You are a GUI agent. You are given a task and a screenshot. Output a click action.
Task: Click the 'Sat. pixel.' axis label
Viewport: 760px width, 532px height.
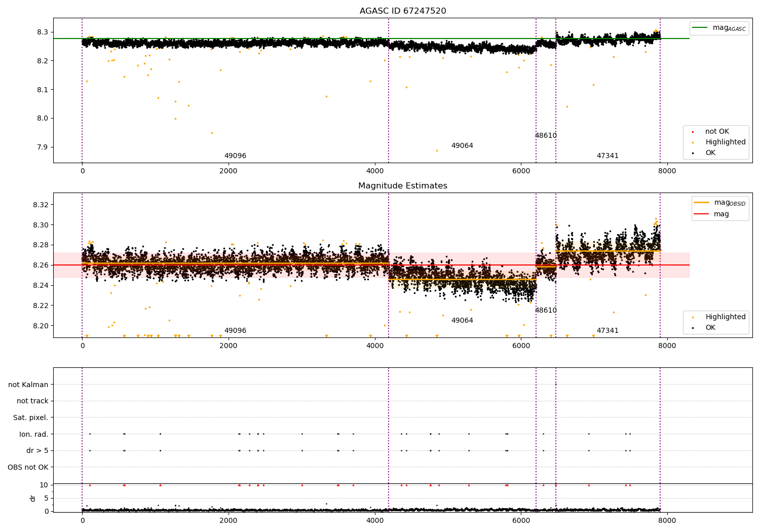31,418
